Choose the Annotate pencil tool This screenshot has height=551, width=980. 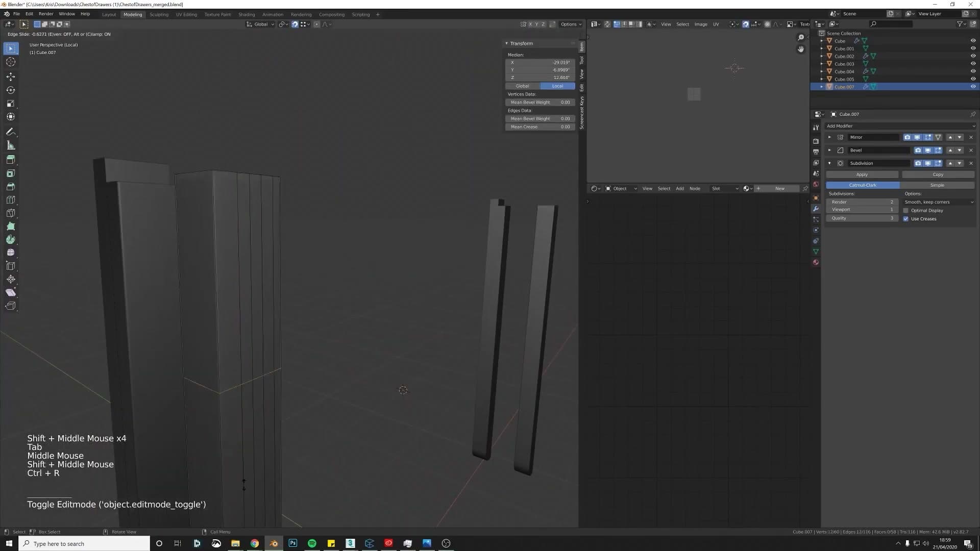tap(11, 132)
